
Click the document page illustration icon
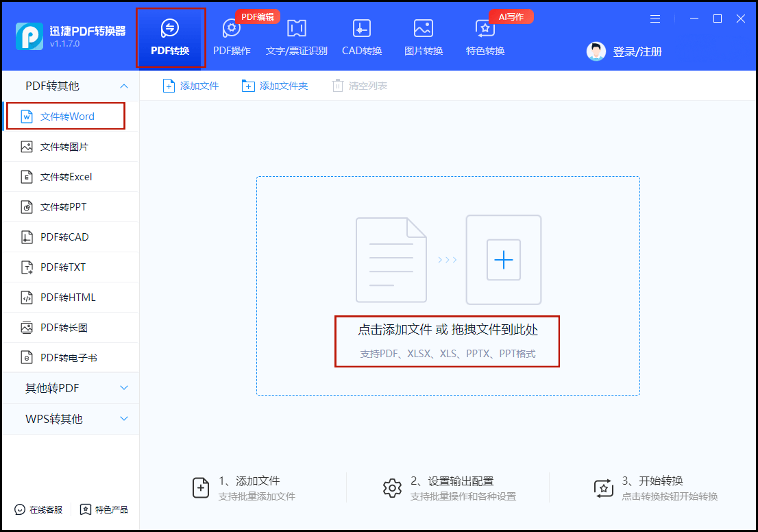coord(391,260)
